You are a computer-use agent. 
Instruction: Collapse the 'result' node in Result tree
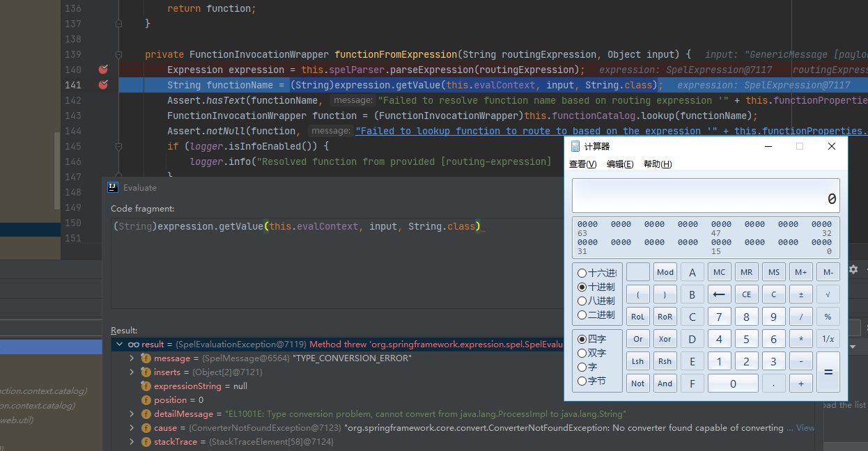119,345
